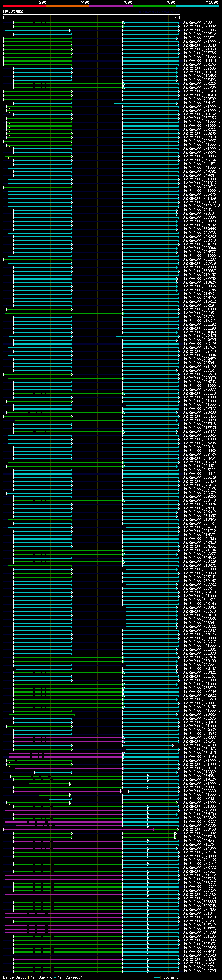Click the purple ~60% identity legend bar
This screenshot has height=980, width=222.
pyautogui.click(x=111, y=6)
